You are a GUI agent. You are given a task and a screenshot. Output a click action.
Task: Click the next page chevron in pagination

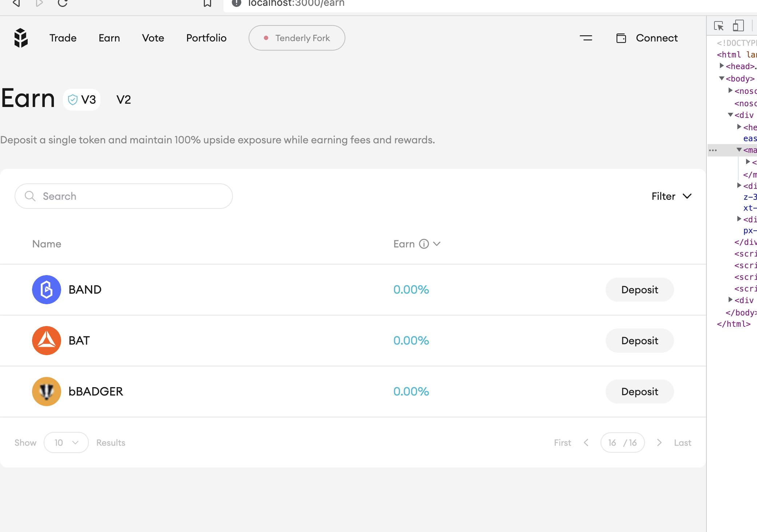[x=659, y=442]
